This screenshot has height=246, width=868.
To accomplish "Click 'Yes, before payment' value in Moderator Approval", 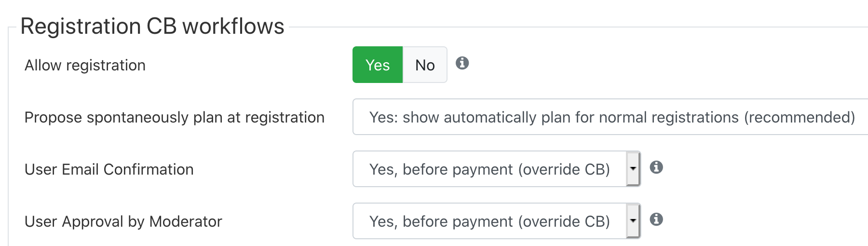I will click(x=489, y=221).
